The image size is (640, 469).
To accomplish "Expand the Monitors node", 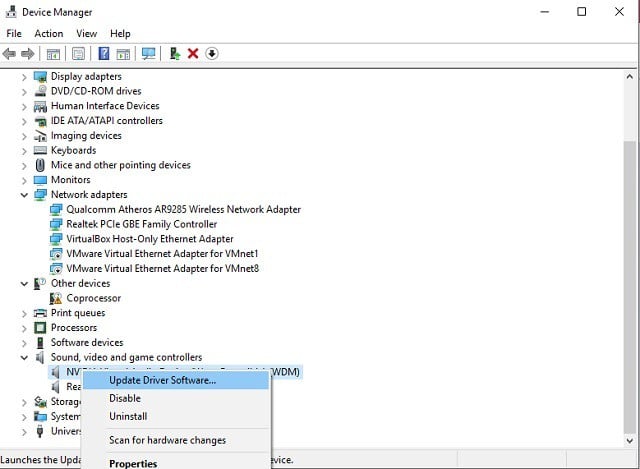I will point(24,180).
